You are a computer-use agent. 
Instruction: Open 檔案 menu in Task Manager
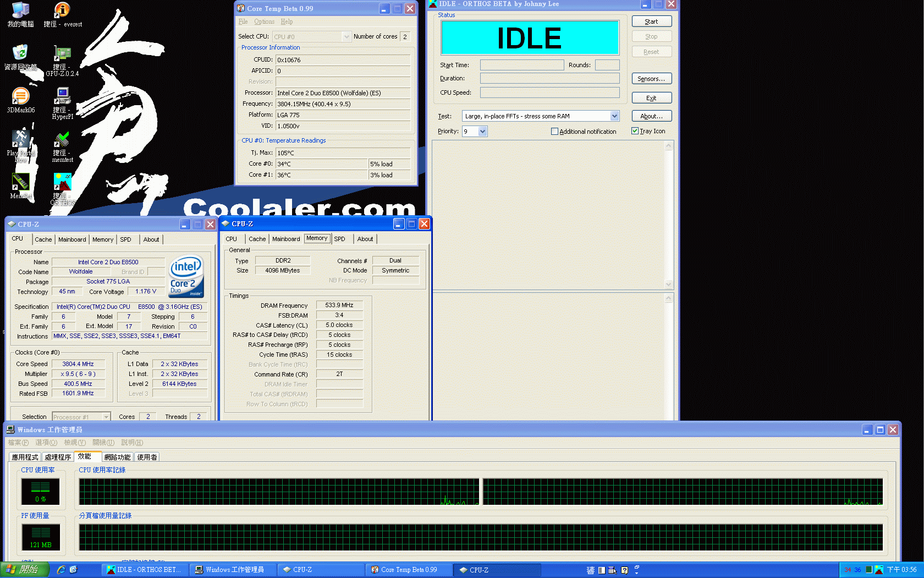(18, 443)
